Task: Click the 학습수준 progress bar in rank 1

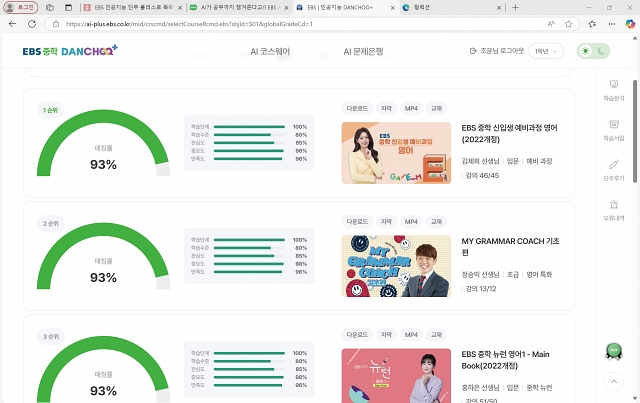Action: pos(249,135)
